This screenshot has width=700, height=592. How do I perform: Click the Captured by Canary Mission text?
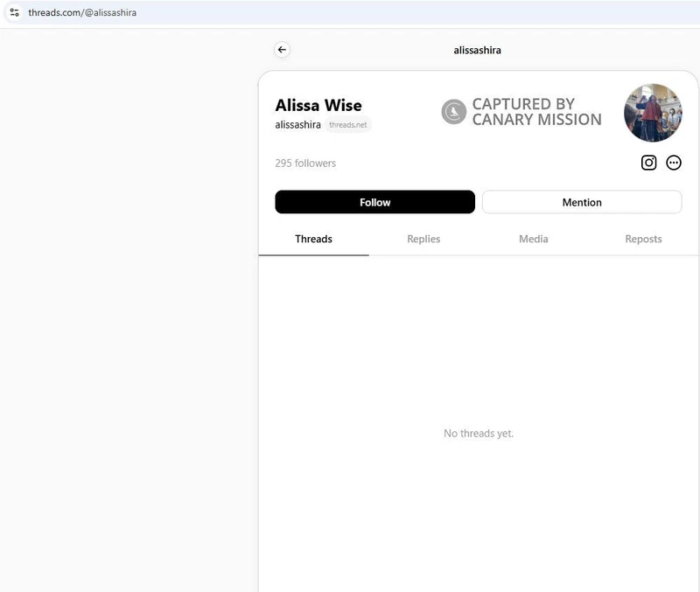pyautogui.click(x=536, y=112)
